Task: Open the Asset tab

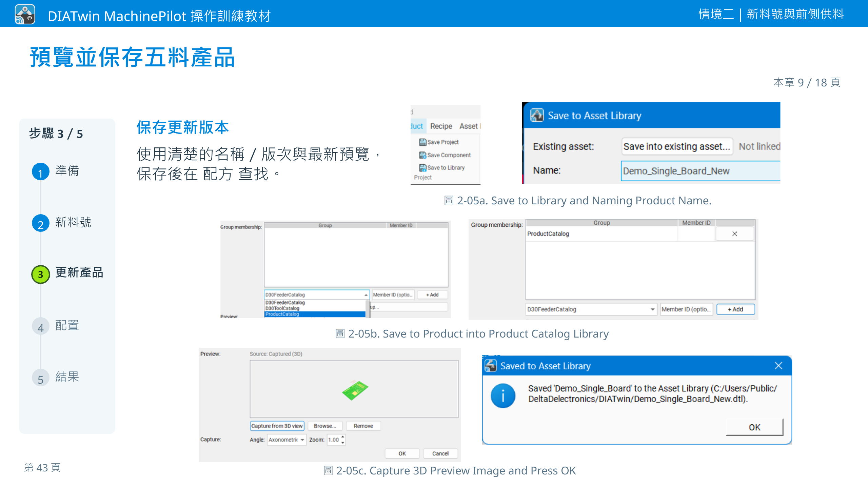Action: coord(469,126)
